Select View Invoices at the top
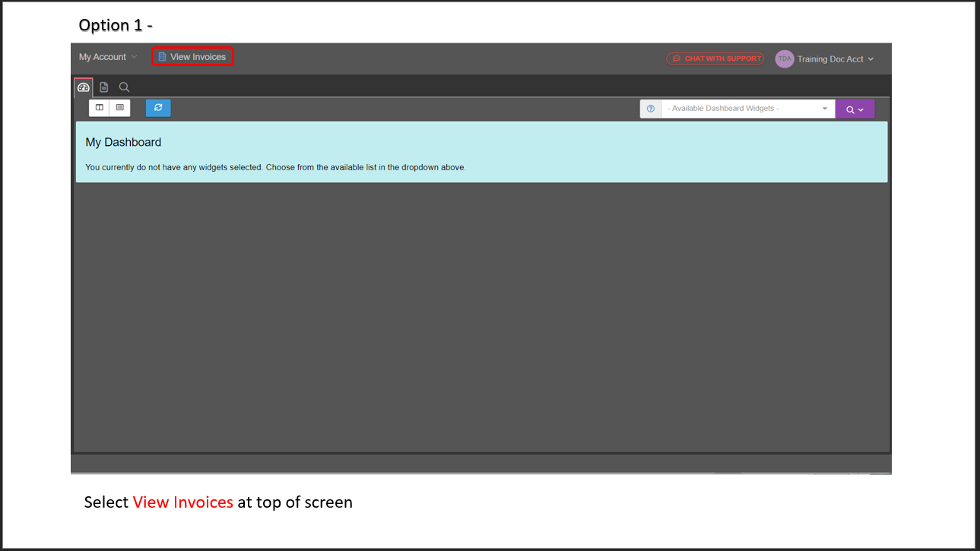The height and width of the screenshot is (551, 980). pyautogui.click(x=198, y=57)
